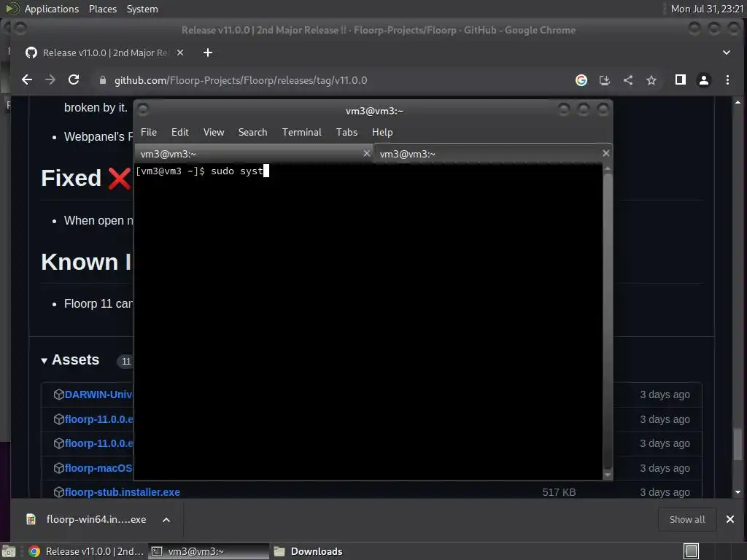Screen dimensions: 747x560
Task: Bookmark this page with the star
Action: pos(651,80)
